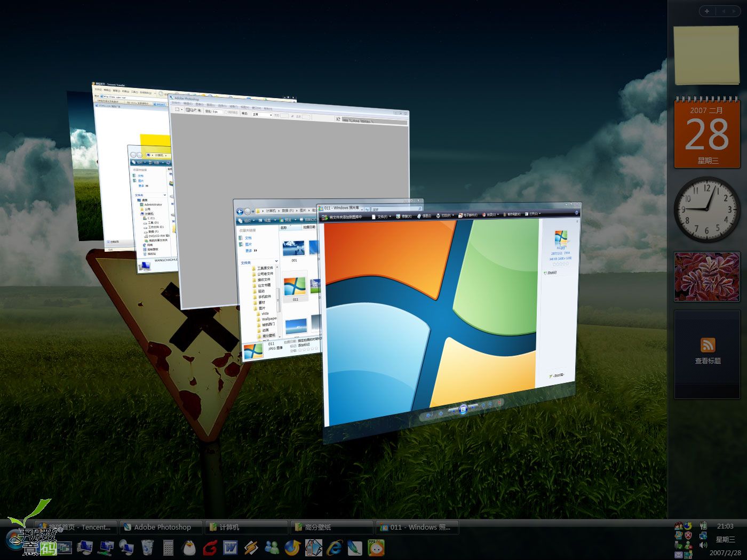Play slideshow with the center Photo Gallery button
The width and height of the screenshot is (747, 560).
point(463,409)
